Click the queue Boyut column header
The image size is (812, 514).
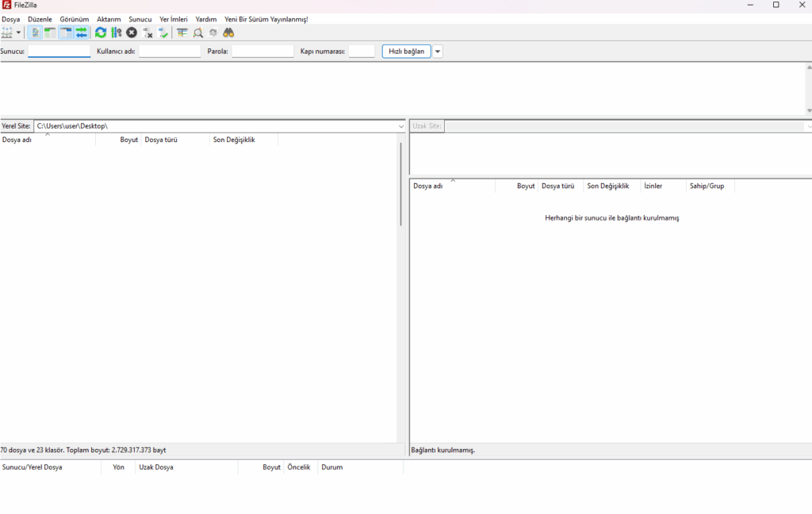261,467
